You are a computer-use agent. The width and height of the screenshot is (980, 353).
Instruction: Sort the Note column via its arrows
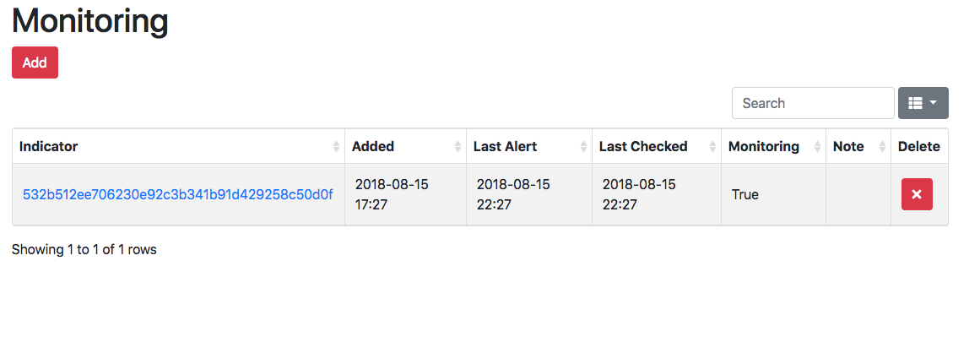point(883,147)
